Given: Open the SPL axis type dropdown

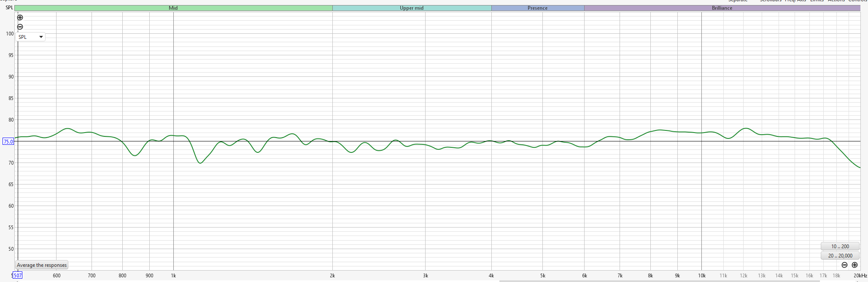Looking at the screenshot, I should tap(30, 37).
